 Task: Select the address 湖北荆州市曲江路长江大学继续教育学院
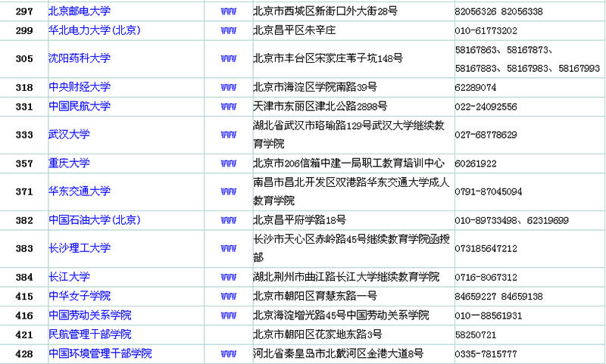click(x=346, y=277)
